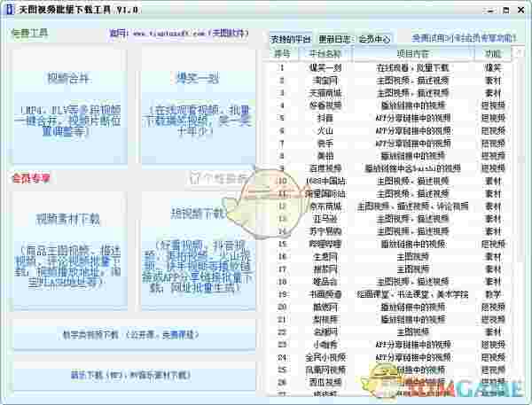Select the 京东商城 row

click(x=390, y=206)
